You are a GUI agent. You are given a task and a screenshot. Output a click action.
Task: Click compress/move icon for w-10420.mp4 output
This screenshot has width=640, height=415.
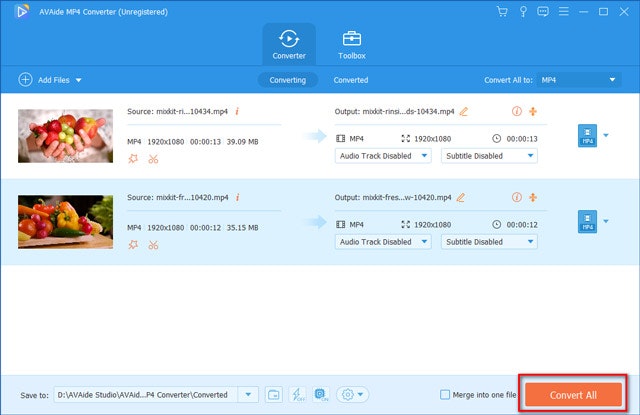tap(533, 197)
